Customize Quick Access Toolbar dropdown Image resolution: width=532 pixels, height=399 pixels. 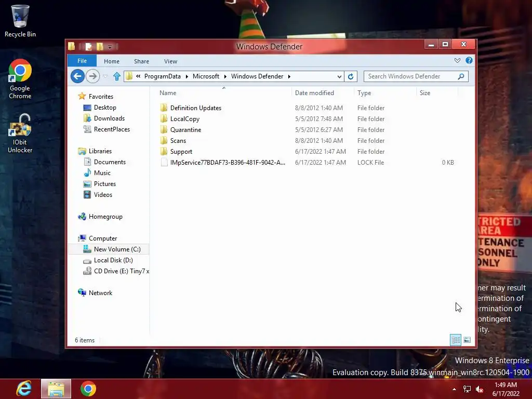110,47
